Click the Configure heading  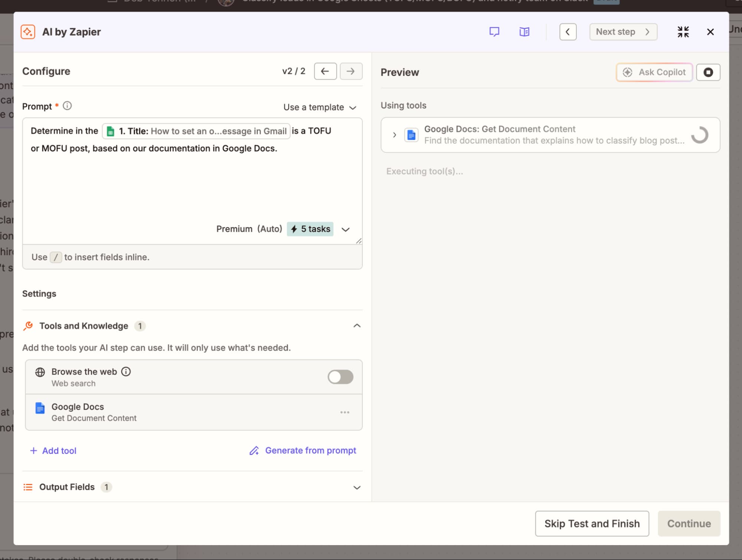pyautogui.click(x=46, y=71)
